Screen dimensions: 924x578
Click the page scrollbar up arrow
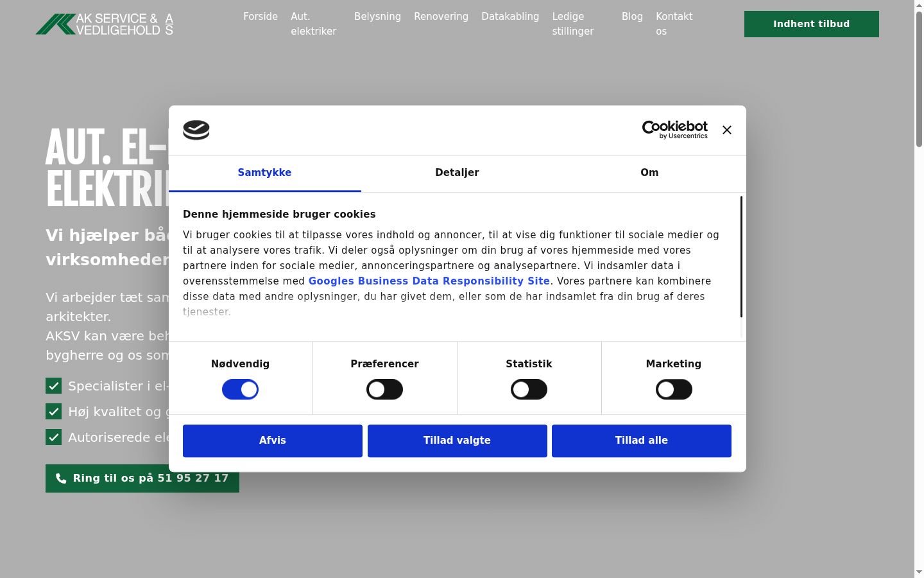(x=919, y=5)
